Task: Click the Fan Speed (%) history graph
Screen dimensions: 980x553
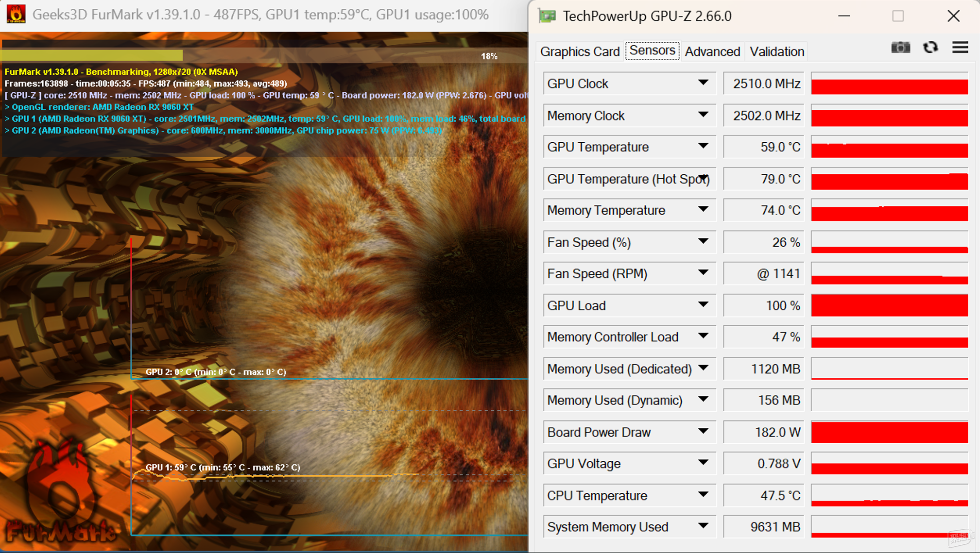Action: 890,242
